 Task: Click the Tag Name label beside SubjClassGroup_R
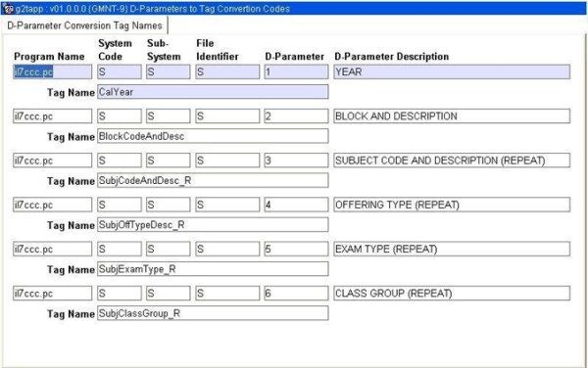71,314
